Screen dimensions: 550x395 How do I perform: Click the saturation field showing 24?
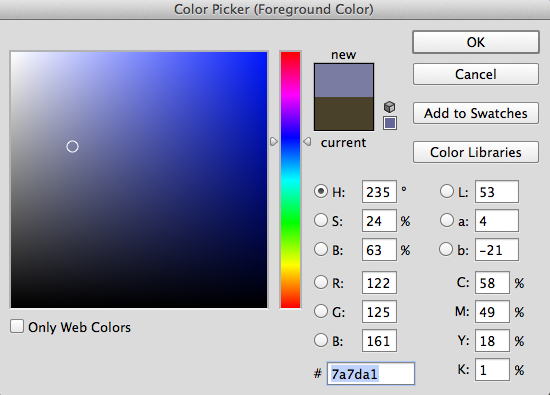379,221
